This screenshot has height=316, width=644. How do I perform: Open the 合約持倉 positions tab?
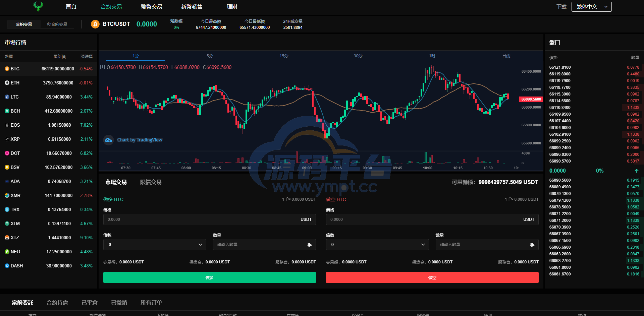(57, 303)
